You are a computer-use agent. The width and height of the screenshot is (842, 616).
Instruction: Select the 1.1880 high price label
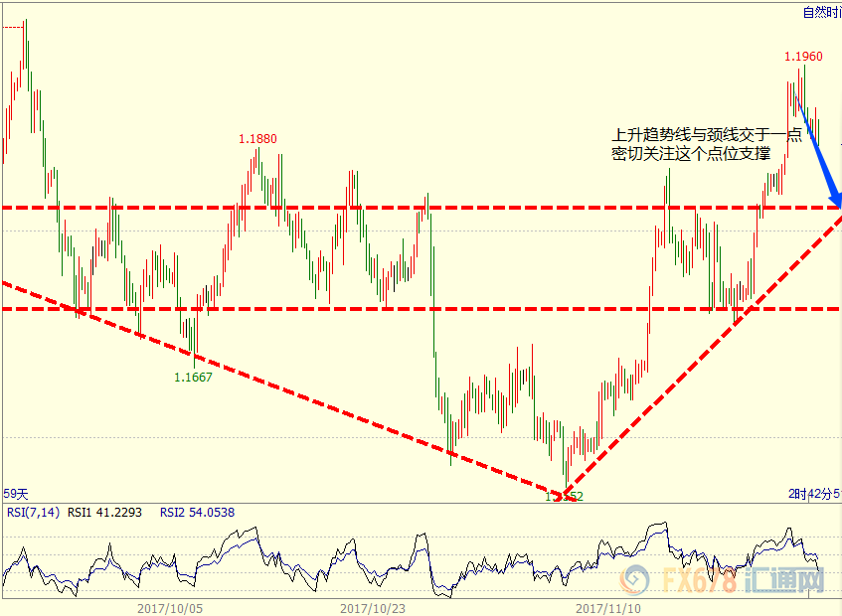(256, 138)
